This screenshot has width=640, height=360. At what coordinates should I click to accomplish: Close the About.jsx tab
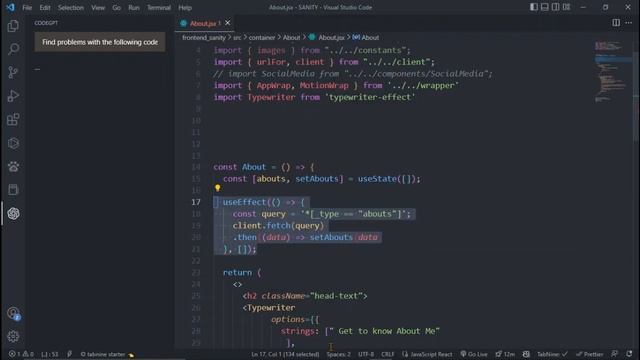(227, 23)
